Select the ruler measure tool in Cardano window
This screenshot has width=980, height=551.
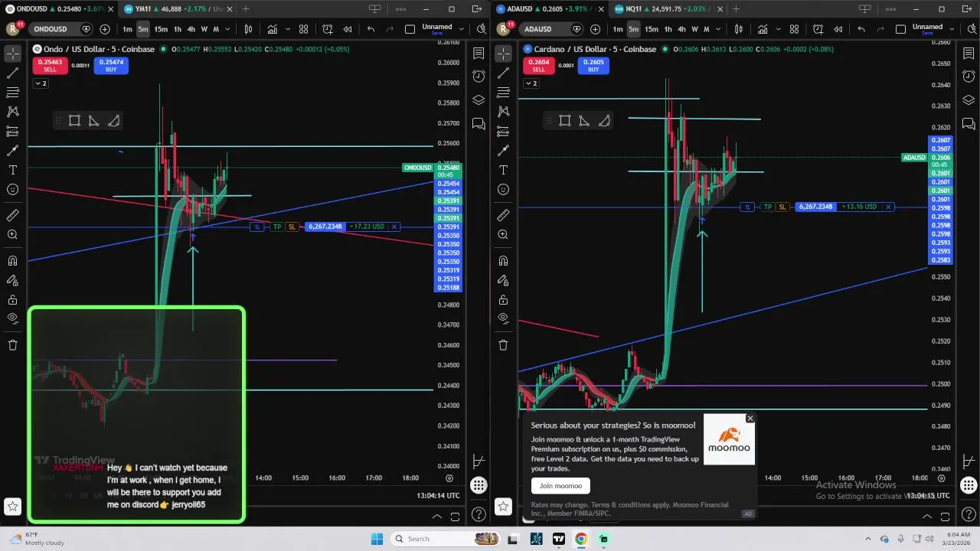(503, 216)
